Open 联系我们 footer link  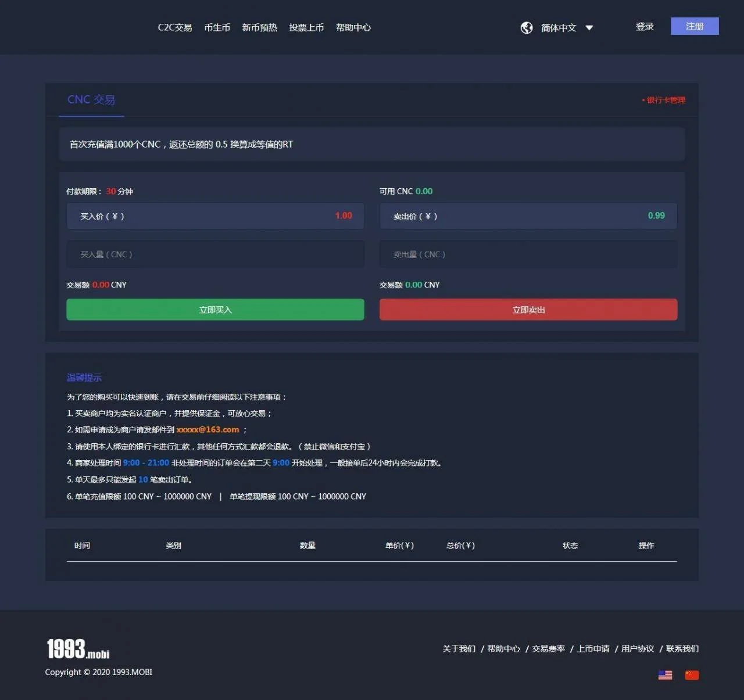tap(682, 649)
